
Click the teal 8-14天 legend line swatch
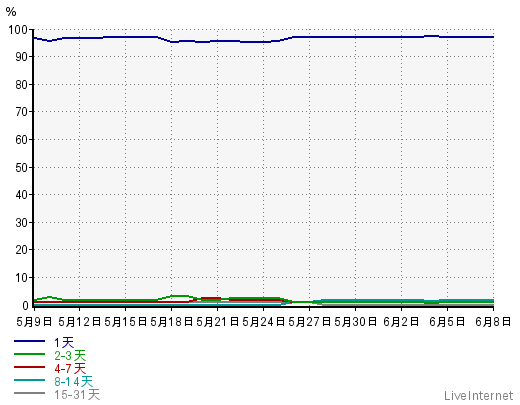pos(29,380)
